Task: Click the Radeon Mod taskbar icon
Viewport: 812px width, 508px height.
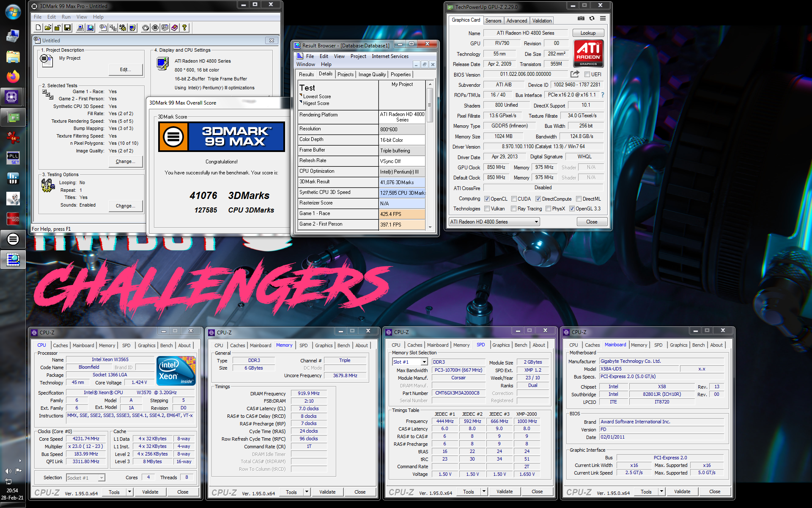Action: [x=13, y=219]
